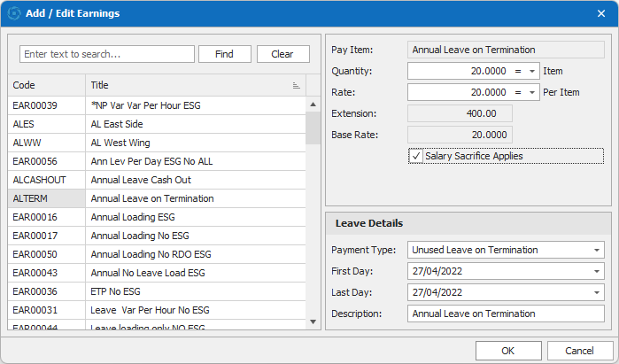619x364 pixels.
Task: Click the Title column sort indicator icon
Action: click(x=296, y=86)
